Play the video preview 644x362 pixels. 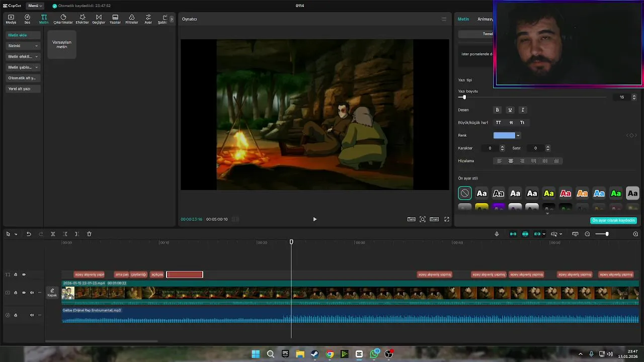coord(315,219)
